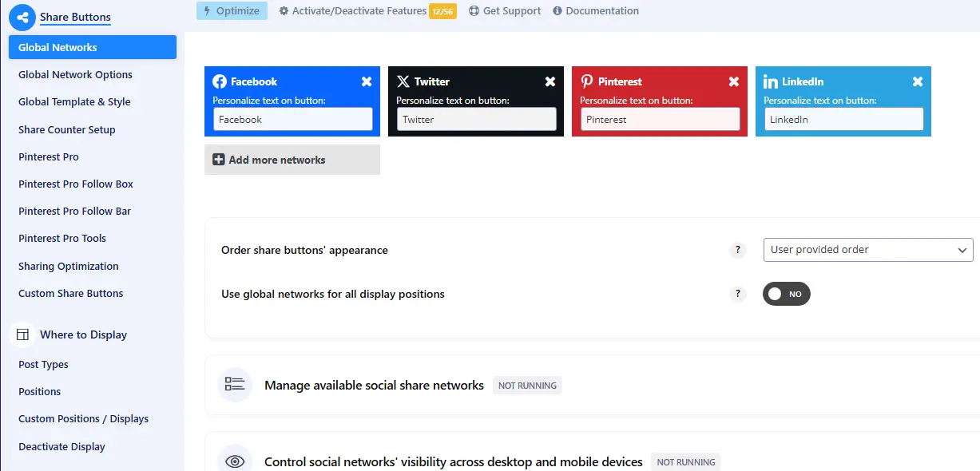Click the Manage available networks list icon
Image resolution: width=980 pixels, height=471 pixels.
pos(235,385)
